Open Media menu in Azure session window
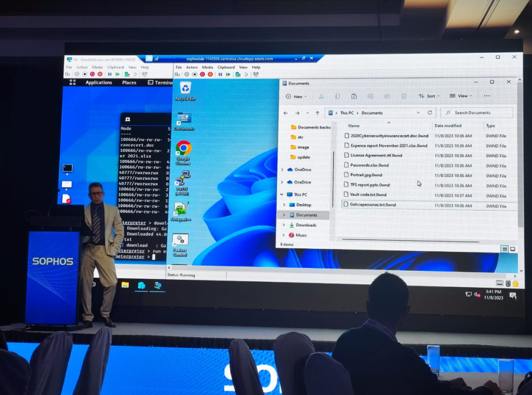This screenshot has height=395, width=532. click(207, 67)
